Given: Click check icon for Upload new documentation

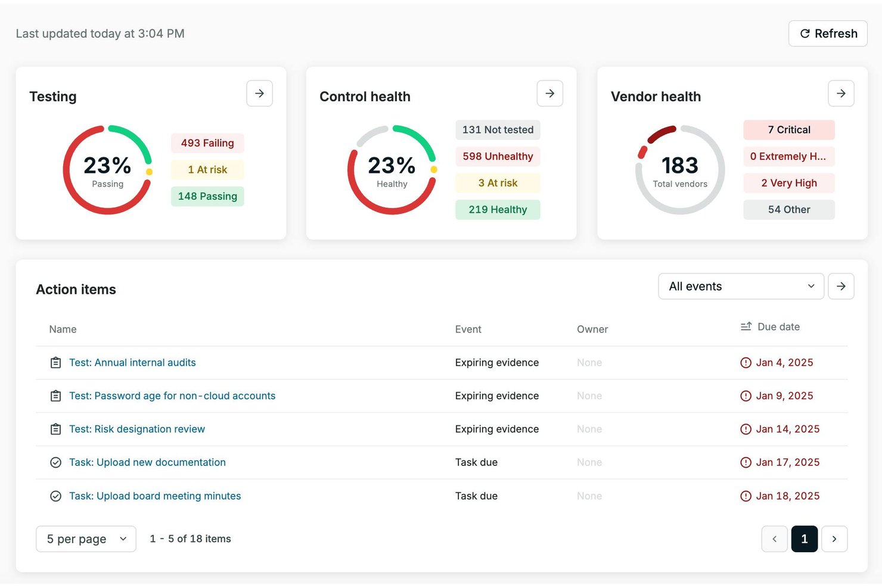Looking at the screenshot, I should pyautogui.click(x=55, y=463).
